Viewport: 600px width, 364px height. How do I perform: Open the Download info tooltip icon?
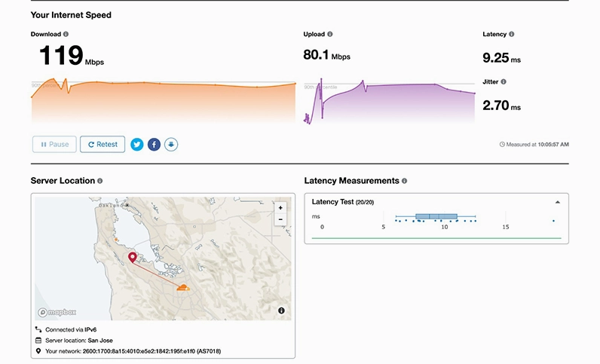(66, 35)
